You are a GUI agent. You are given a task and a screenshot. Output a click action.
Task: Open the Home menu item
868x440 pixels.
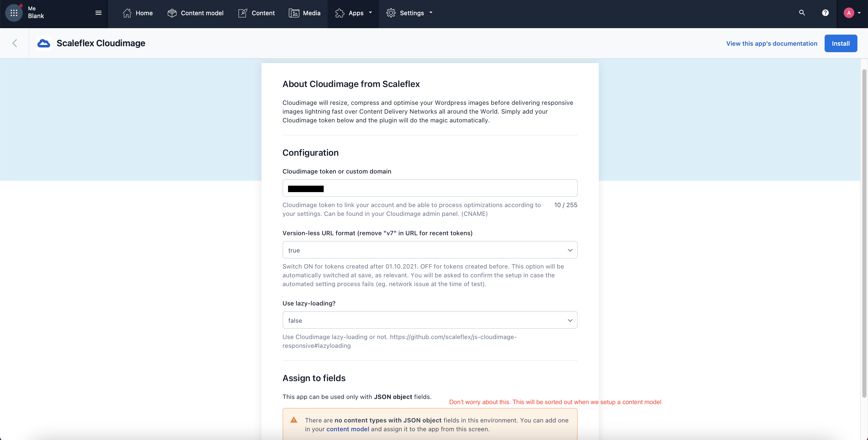(x=137, y=13)
